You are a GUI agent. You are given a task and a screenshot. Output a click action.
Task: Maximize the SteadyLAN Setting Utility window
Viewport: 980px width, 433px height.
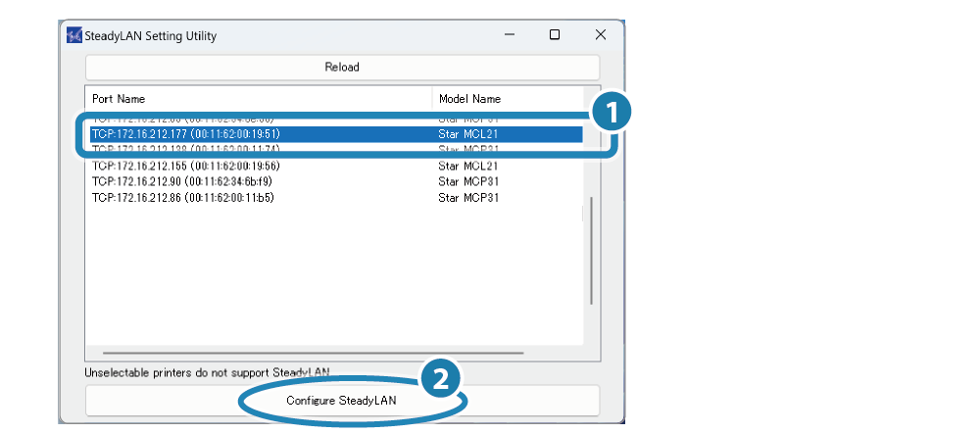pos(555,35)
